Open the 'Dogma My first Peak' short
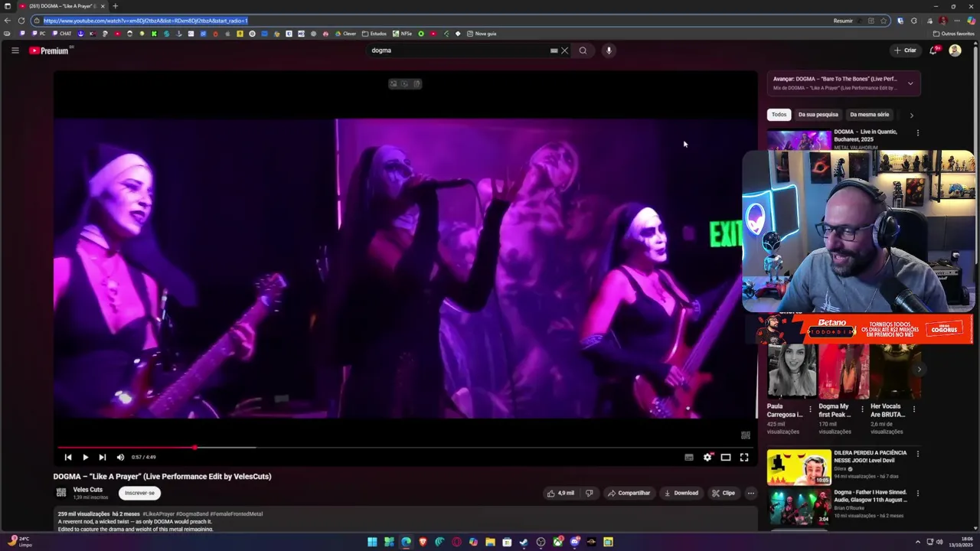 pyautogui.click(x=843, y=371)
